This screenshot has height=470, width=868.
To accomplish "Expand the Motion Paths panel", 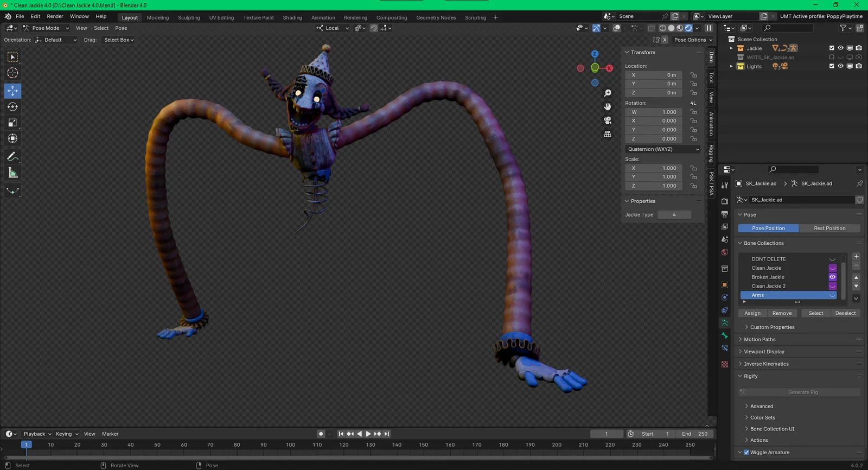I will coord(759,340).
